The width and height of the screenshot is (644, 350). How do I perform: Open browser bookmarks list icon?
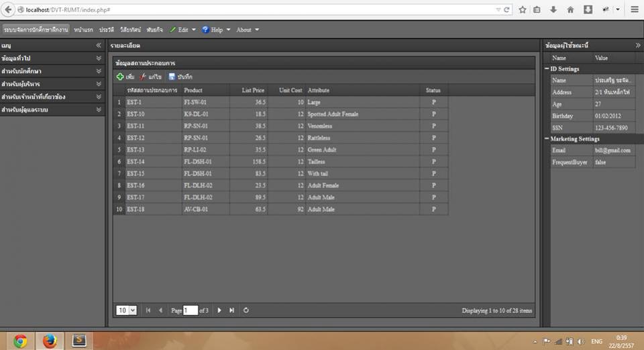[x=537, y=9]
